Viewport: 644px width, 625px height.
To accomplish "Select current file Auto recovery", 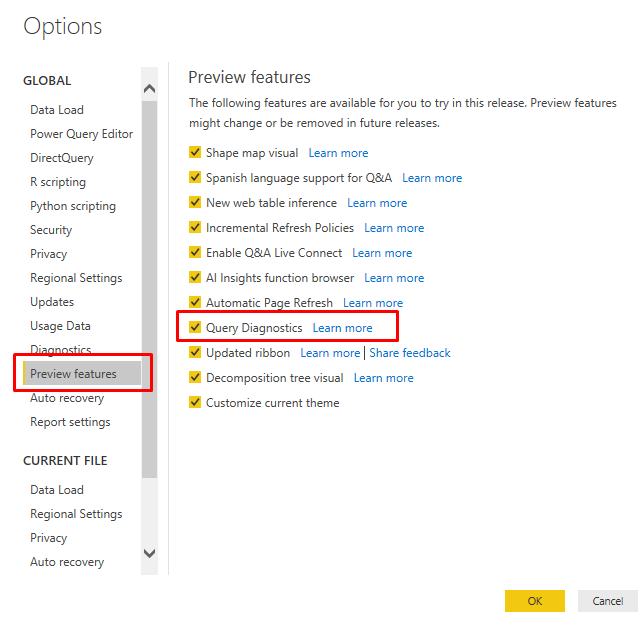I will (67, 562).
